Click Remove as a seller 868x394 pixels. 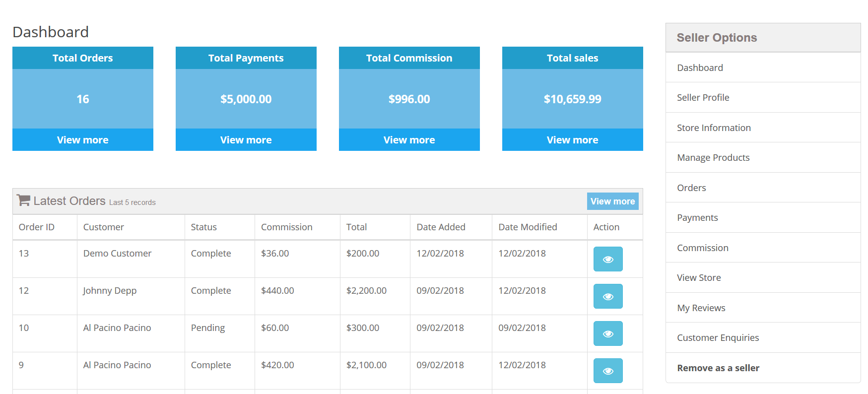point(763,368)
